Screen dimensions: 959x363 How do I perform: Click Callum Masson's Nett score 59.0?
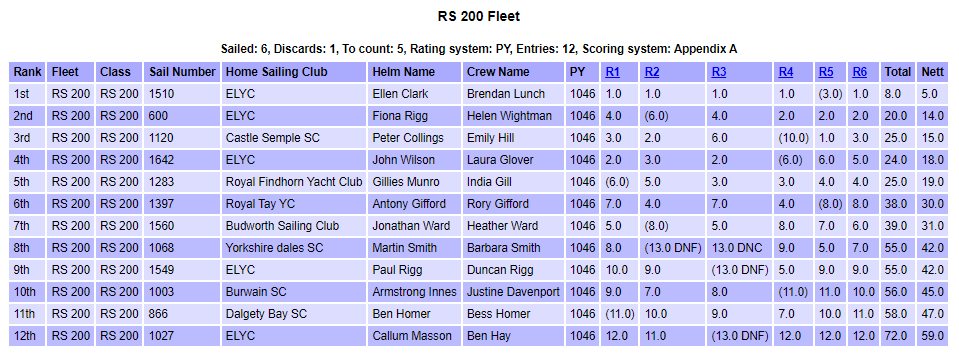pyautogui.click(x=933, y=336)
